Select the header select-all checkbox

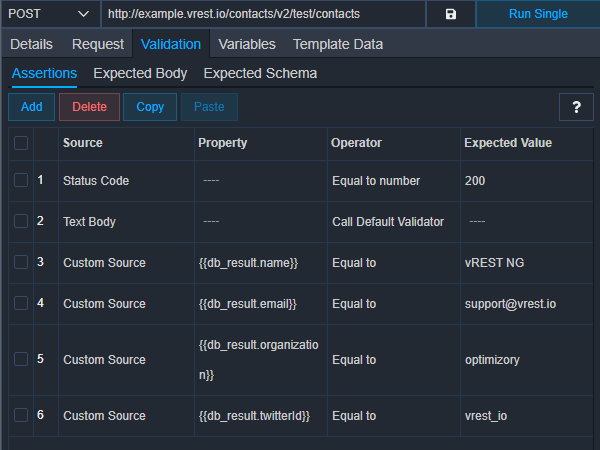pos(21,143)
